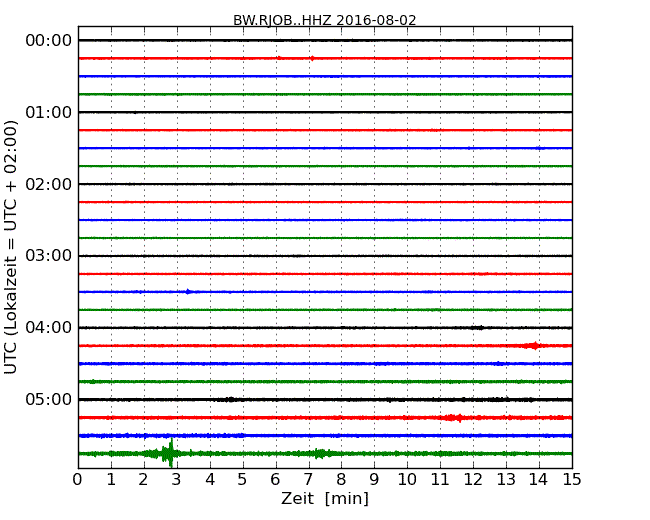Click the Zeit [min] axis label
650x520 pixels.
[325, 498]
